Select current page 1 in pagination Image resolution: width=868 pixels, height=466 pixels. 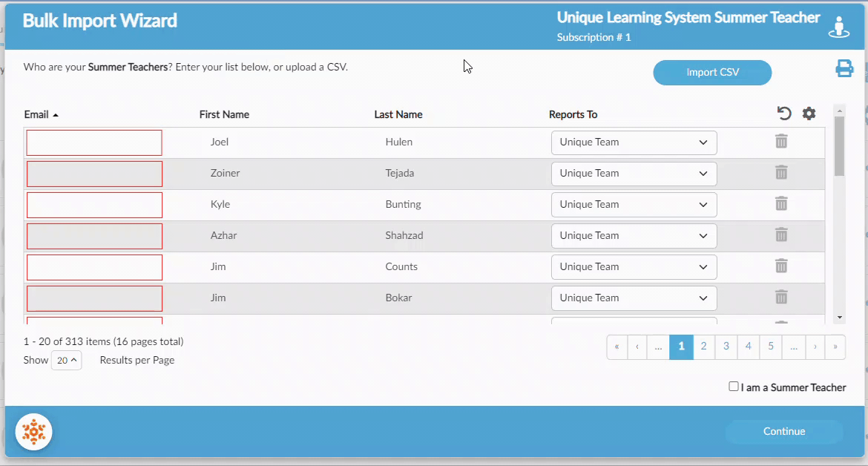pos(682,347)
